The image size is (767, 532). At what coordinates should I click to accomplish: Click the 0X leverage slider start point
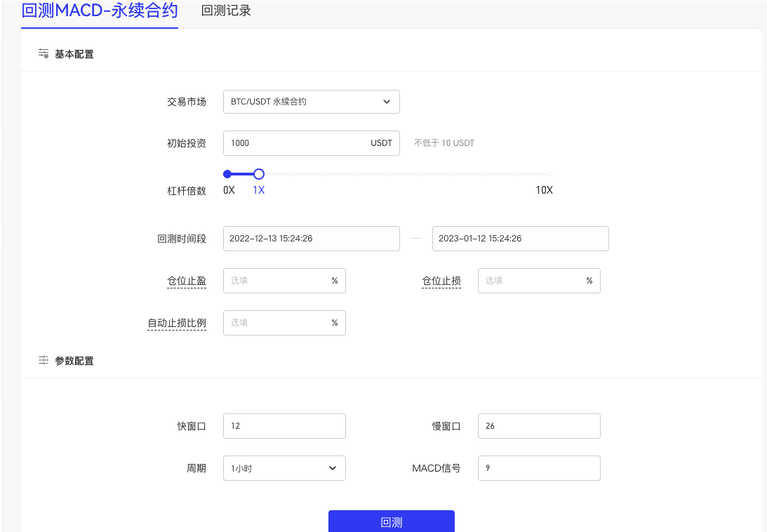(227, 174)
